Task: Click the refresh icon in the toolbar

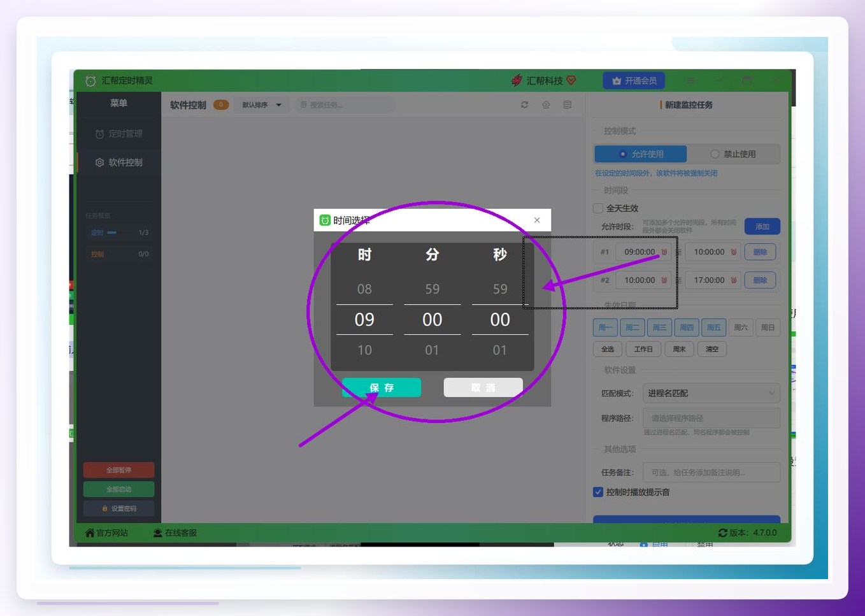Action: [x=524, y=104]
